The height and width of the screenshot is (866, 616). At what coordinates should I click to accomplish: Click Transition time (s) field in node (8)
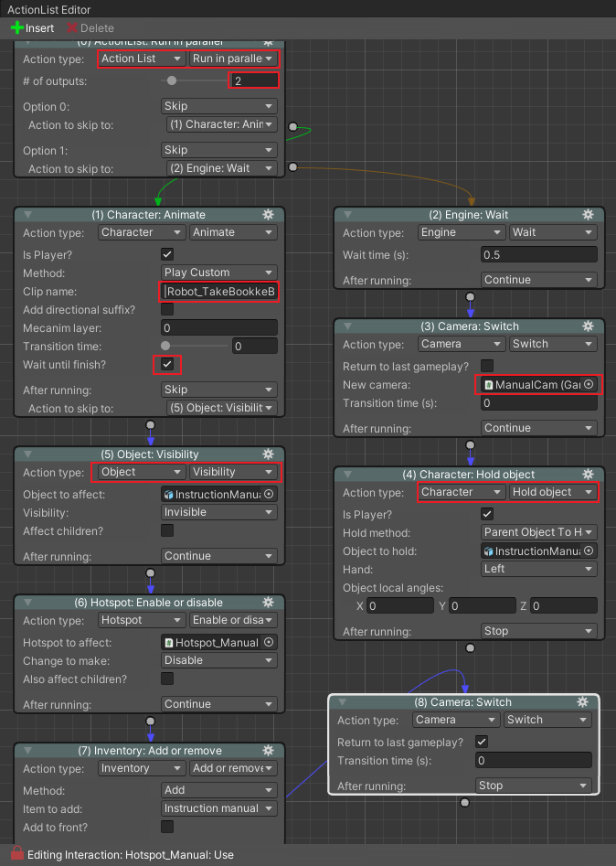534,761
